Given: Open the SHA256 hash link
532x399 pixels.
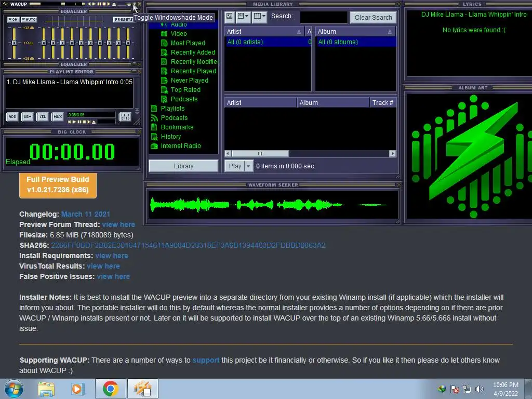Looking at the screenshot, I should (188, 245).
